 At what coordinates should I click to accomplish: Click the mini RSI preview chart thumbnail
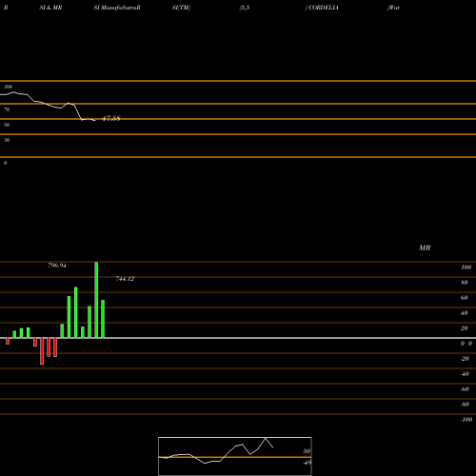pos(235,456)
